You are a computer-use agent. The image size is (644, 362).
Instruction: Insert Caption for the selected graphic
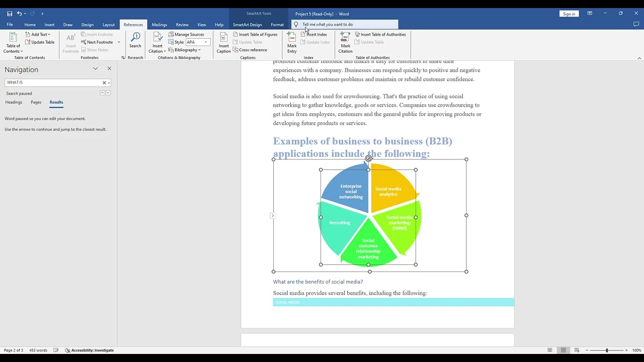pos(223,43)
